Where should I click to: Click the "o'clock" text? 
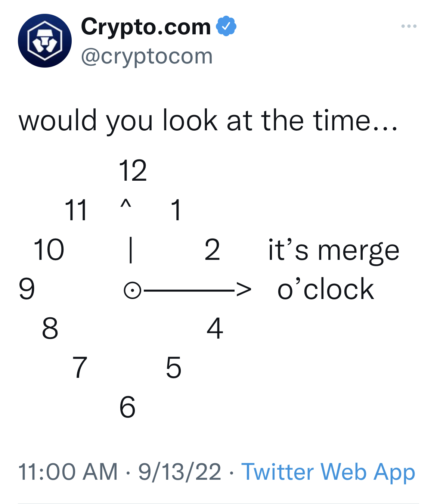(325, 289)
